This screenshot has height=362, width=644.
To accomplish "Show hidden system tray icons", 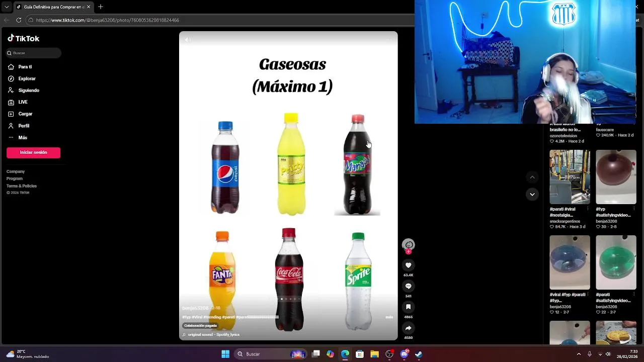I will (579, 354).
